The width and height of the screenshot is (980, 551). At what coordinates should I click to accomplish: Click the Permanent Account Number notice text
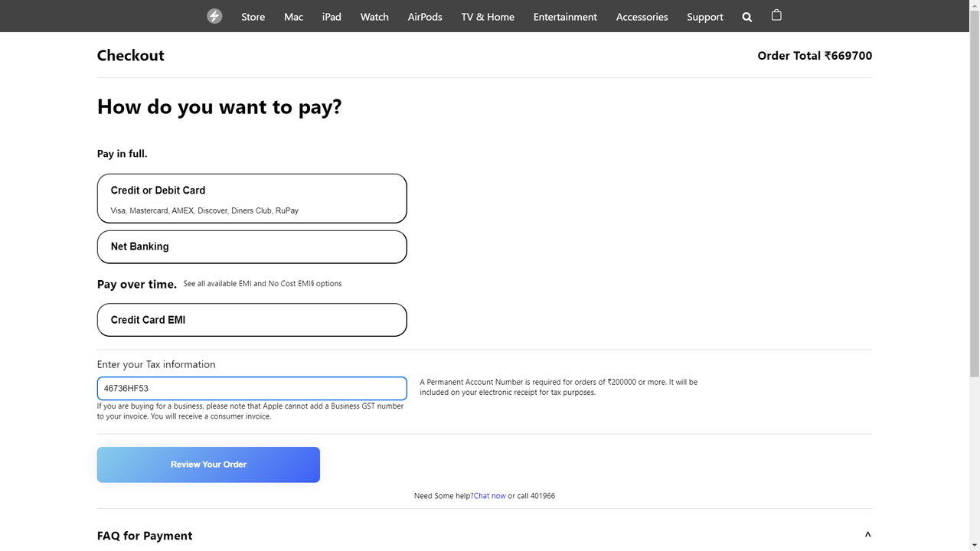click(x=559, y=387)
